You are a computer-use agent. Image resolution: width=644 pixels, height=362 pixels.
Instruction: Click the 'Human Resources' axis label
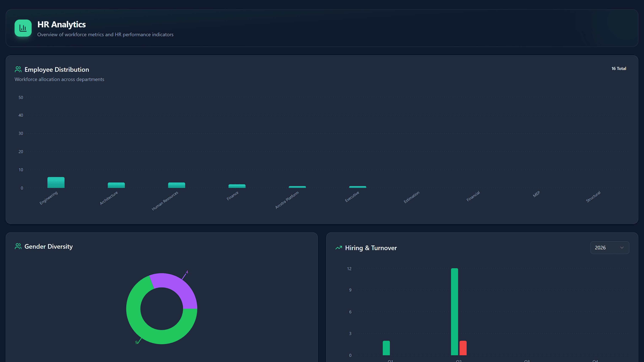[165, 201]
